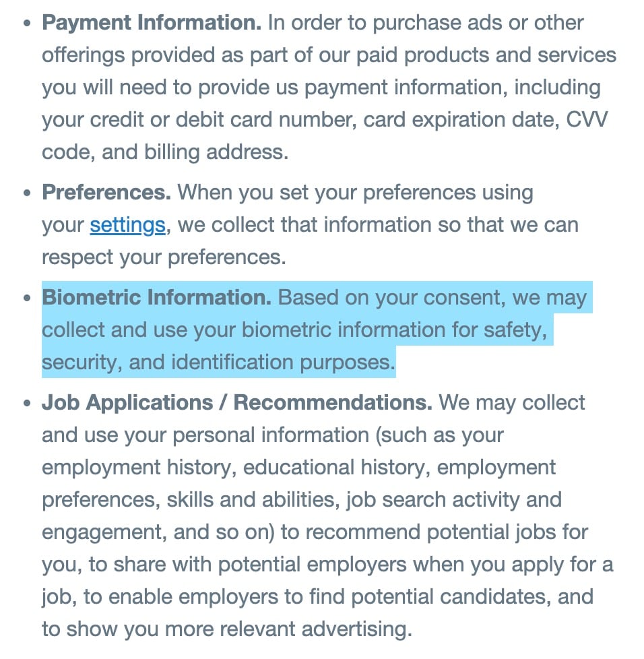This screenshot has width=644, height=659.
Task: Click 'skills and abilities' text
Action: [x=253, y=500]
